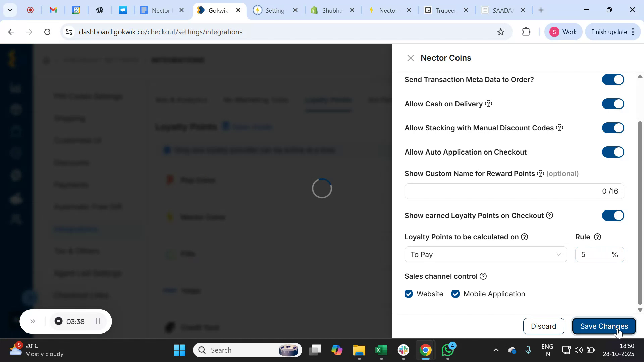
Task: Reload the current page
Action: [47, 32]
